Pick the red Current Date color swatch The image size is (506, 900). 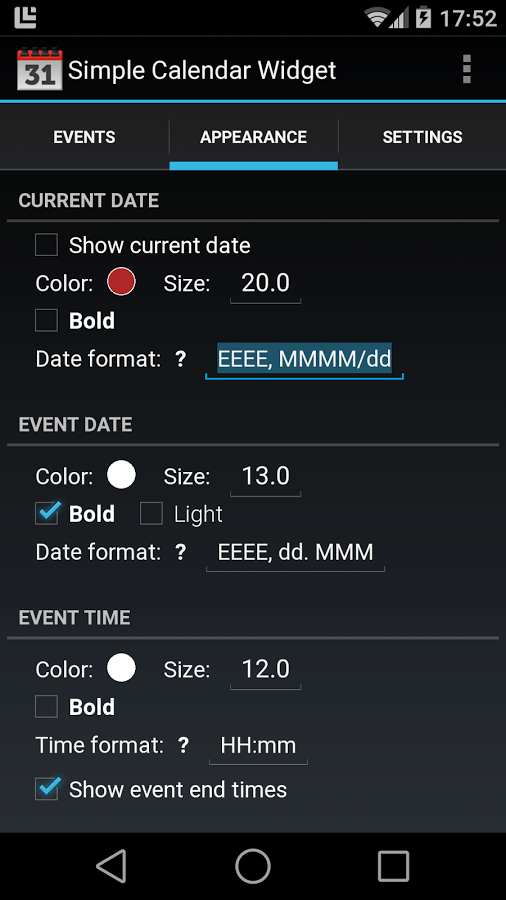121,282
